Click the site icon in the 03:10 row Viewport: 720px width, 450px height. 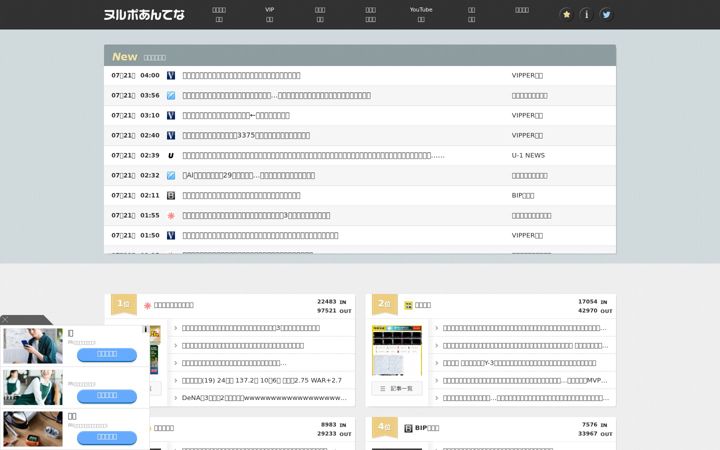click(171, 115)
